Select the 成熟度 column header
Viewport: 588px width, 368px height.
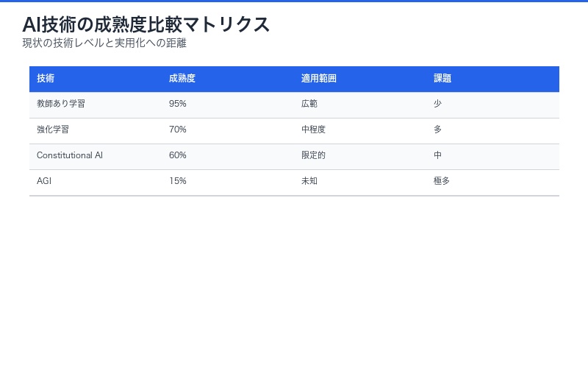[x=182, y=78]
